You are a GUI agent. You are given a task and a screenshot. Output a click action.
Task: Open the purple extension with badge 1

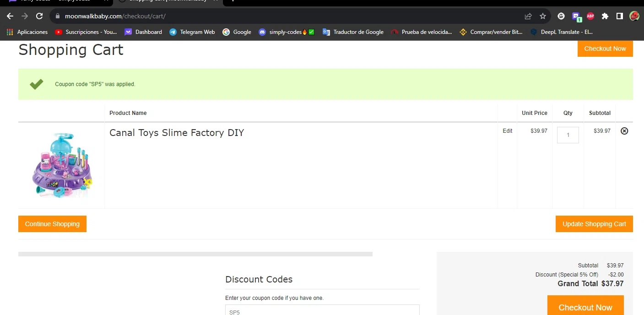point(576,16)
